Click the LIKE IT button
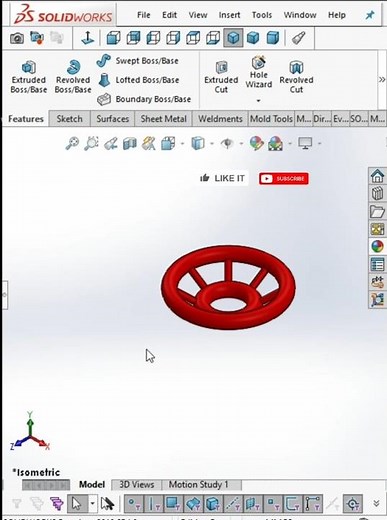387x520 pixels. click(x=223, y=178)
